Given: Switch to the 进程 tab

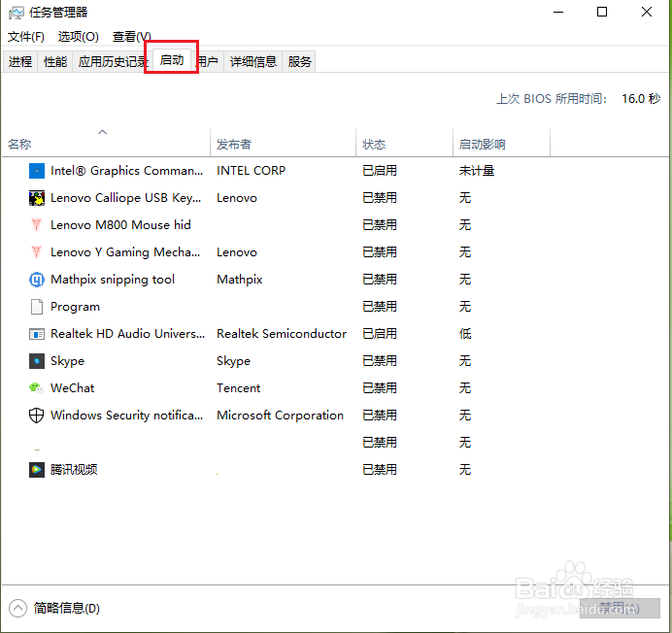Looking at the screenshot, I should coord(20,62).
